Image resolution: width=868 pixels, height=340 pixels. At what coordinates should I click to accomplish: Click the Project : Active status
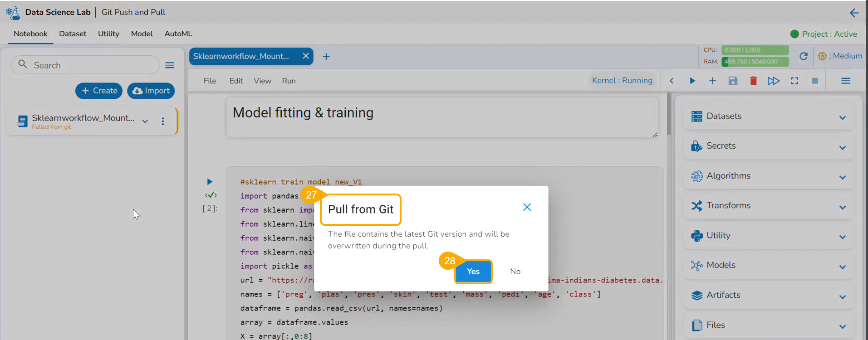tap(824, 34)
